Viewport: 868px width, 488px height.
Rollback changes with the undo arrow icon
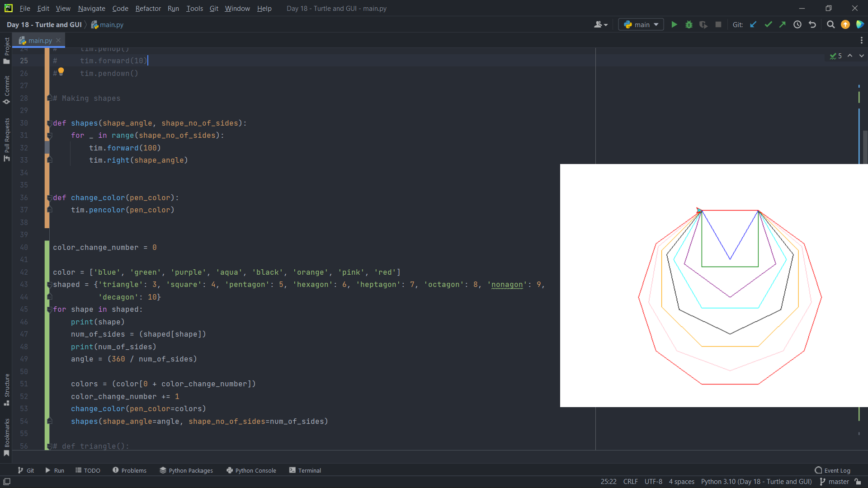coord(812,25)
